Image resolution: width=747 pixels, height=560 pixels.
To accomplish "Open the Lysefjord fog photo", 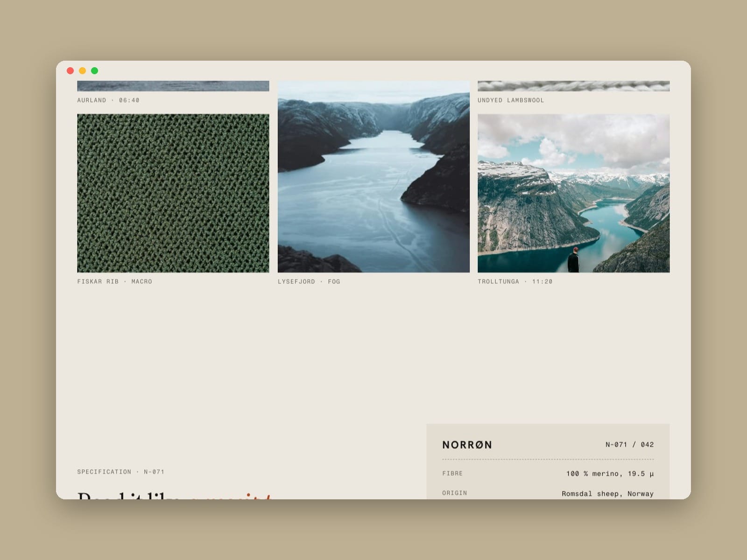I will point(373,176).
